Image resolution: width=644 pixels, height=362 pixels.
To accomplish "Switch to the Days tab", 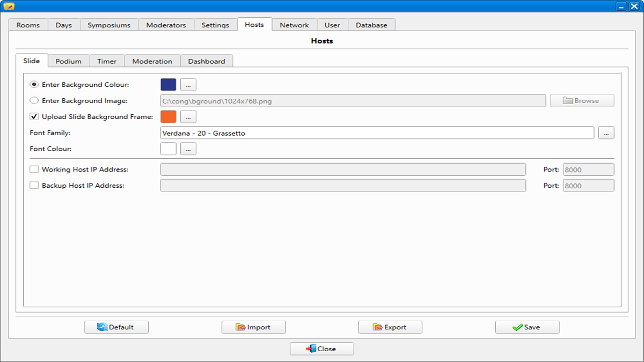I will 63,25.
